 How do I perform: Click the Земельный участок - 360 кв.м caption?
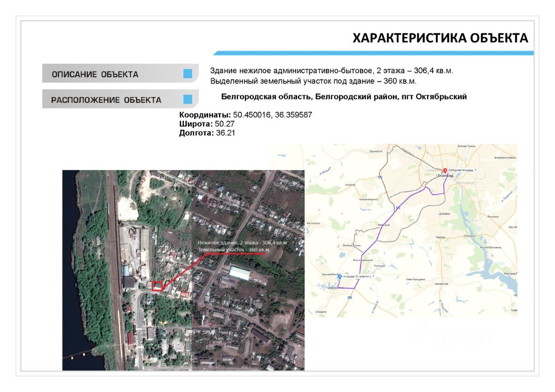coord(234,250)
